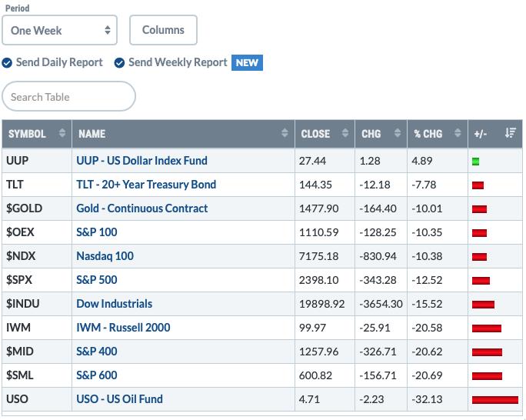This screenshot has height=420, width=526.
Task: Open the S&P 400 link
Action: point(97,352)
